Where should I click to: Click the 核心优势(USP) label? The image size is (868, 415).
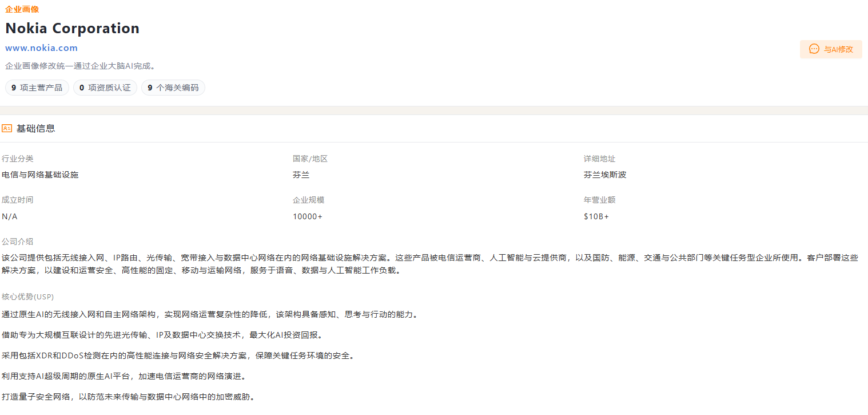coord(28,297)
